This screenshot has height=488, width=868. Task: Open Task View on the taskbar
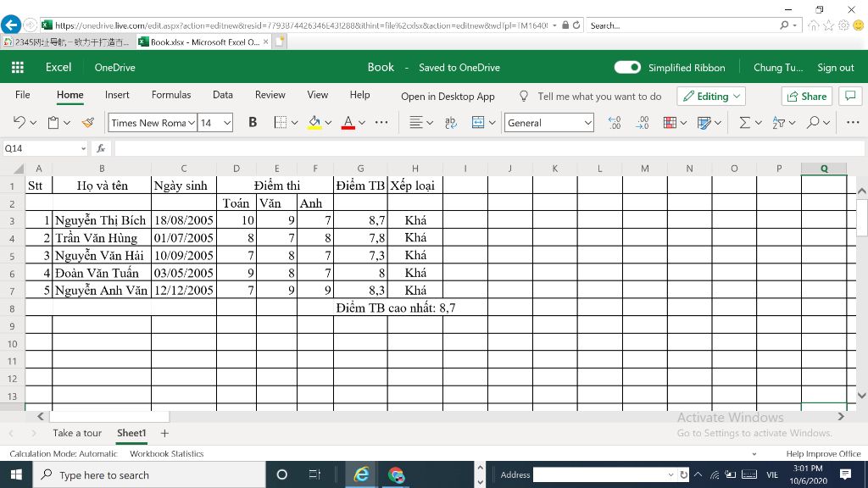point(314,474)
